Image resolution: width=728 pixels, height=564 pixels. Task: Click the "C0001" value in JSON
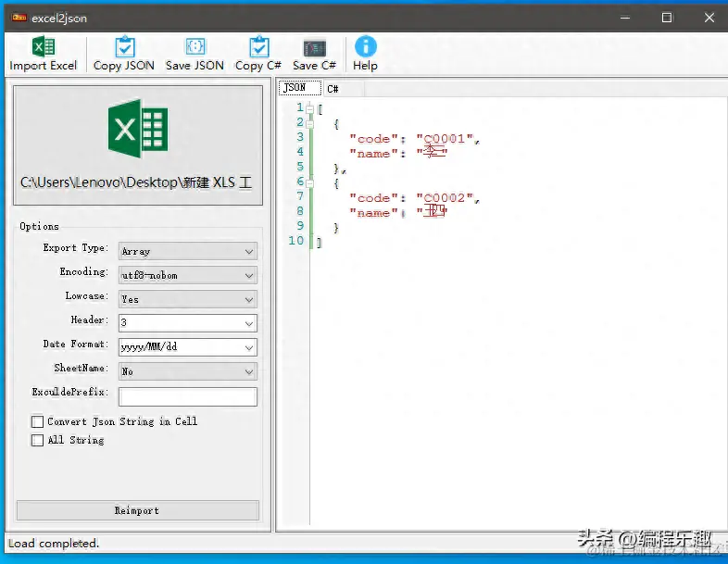pos(445,139)
